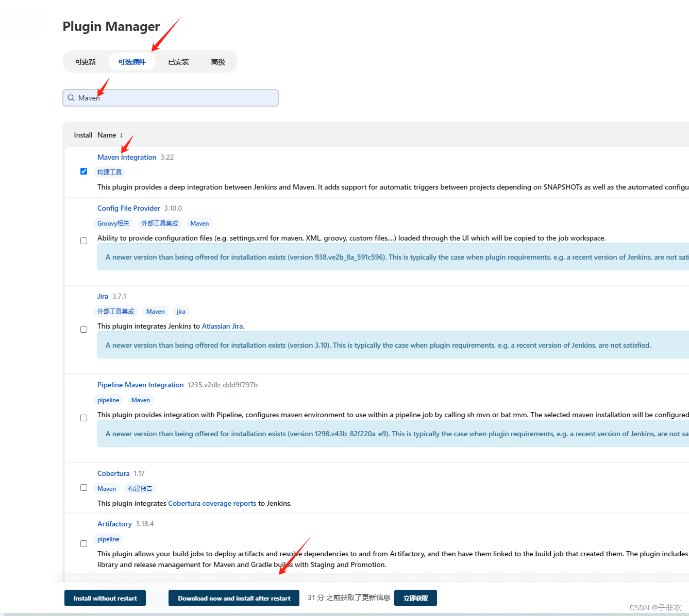This screenshot has width=689, height=616.
Task: Check the Artifactory plugin checkbox
Action: [x=83, y=543]
